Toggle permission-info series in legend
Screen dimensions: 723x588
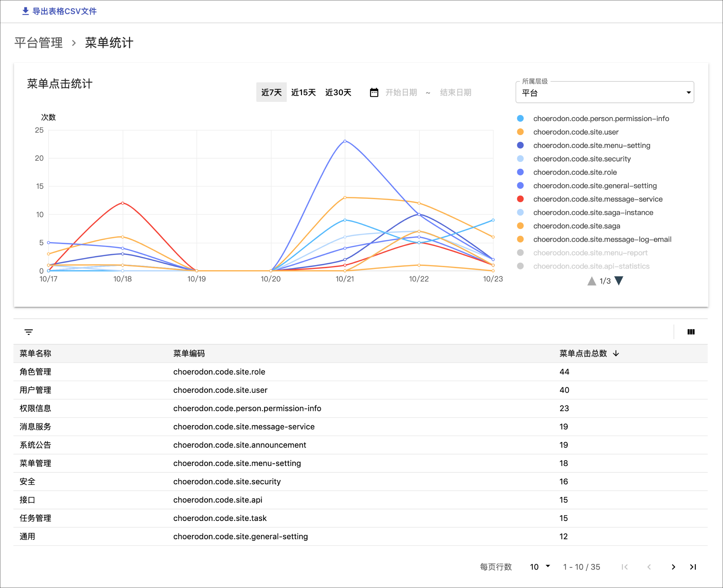coord(593,119)
